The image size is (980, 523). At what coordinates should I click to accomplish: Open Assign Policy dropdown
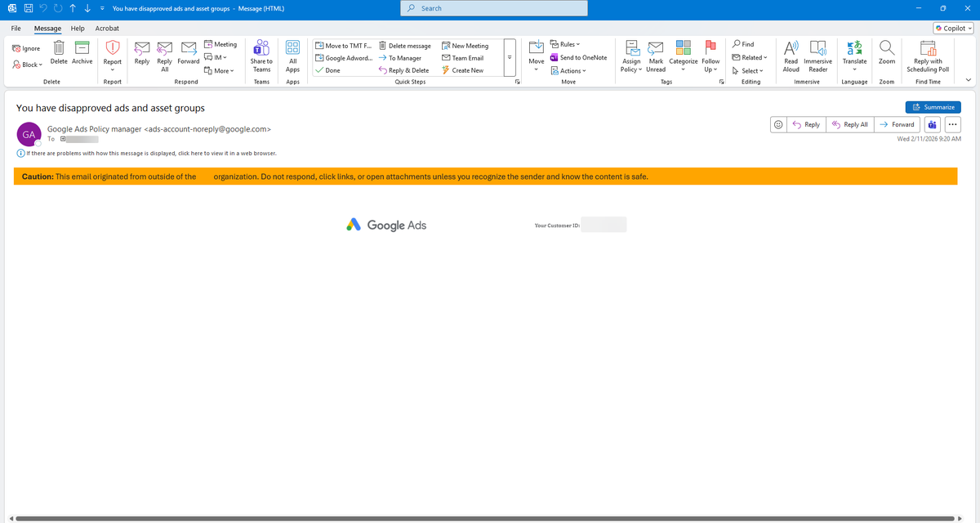pos(631,56)
